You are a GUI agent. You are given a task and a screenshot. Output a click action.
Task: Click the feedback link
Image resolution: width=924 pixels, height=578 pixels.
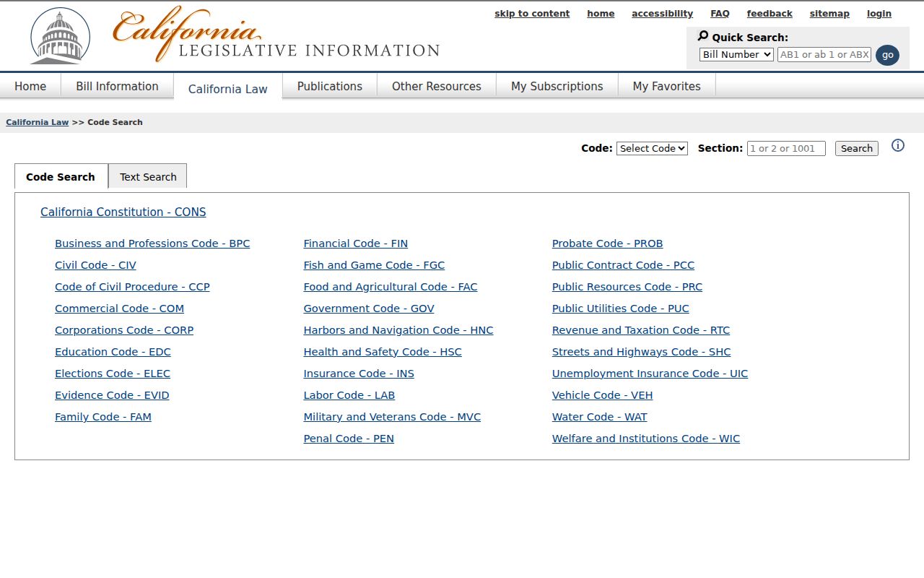click(770, 14)
